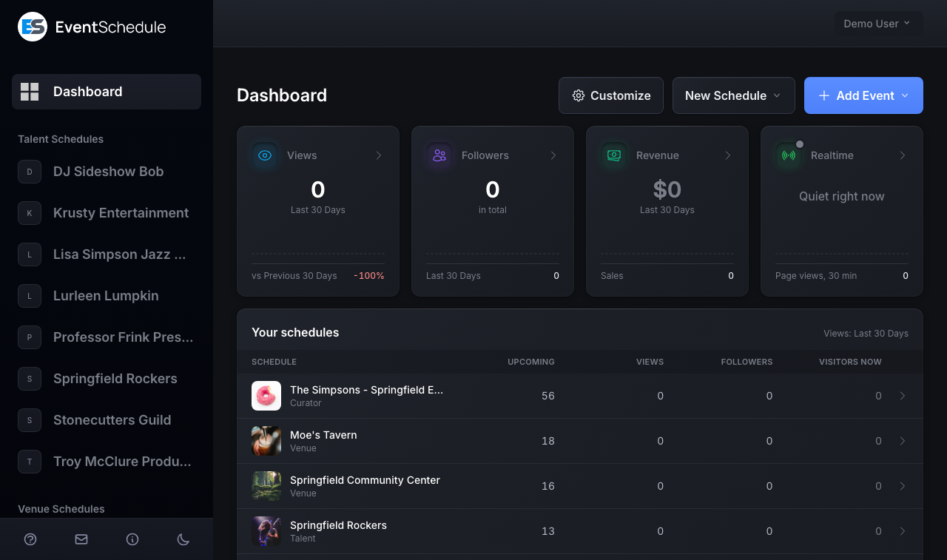Open Followers card details chevron

[x=553, y=155]
